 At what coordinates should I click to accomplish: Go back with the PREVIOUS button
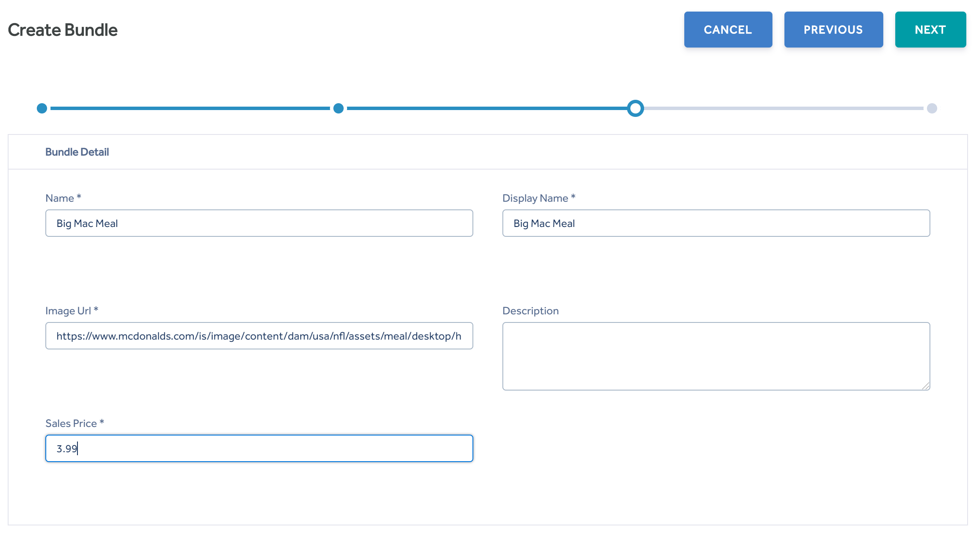point(834,30)
